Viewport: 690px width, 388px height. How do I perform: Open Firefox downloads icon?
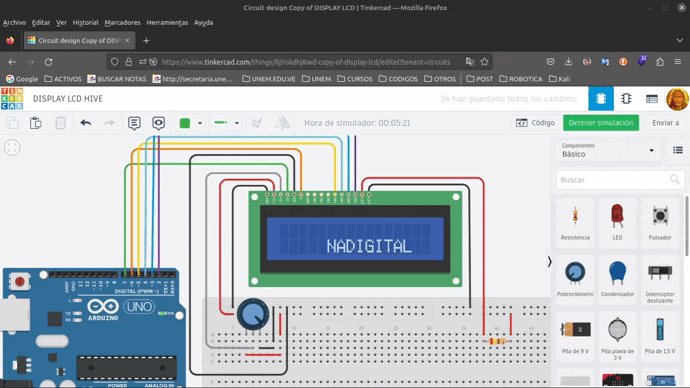[x=569, y=62]
